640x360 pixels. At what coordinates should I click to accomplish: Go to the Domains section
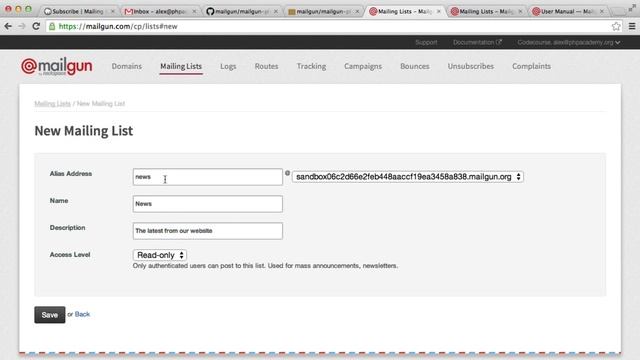127,66
